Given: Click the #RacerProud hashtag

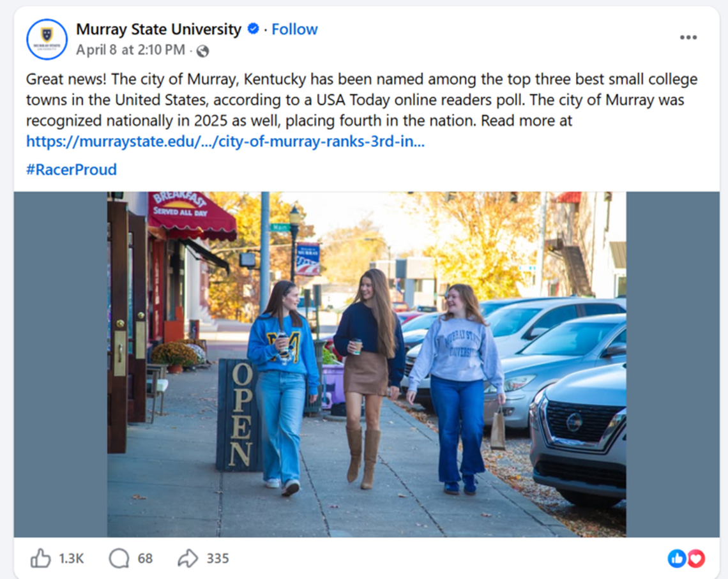Looking at the screenshot, I should point(71,169).
